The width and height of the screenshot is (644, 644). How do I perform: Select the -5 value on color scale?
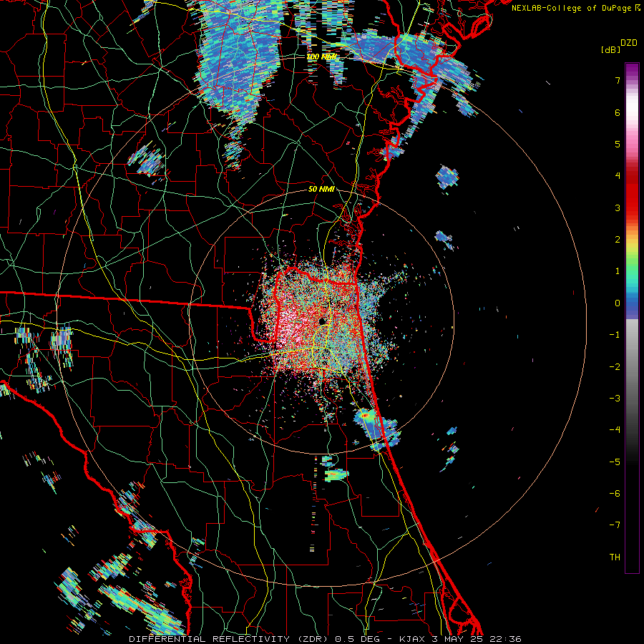[615, 462]
